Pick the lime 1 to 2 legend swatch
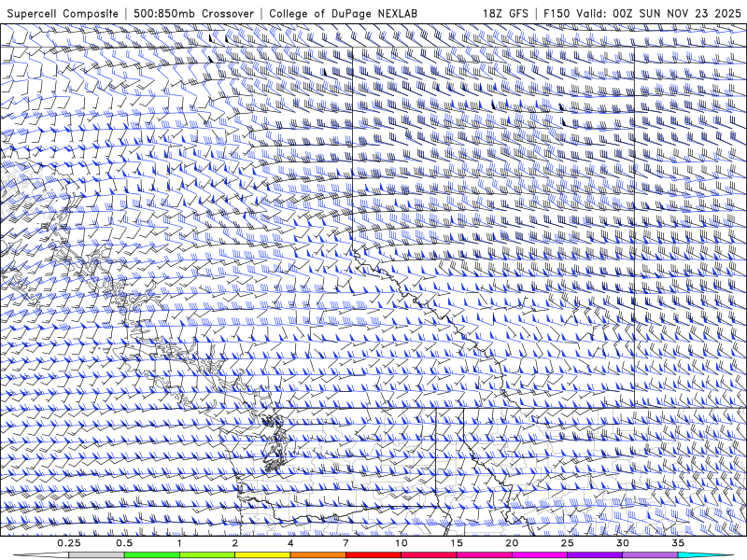 coord(207,555)
